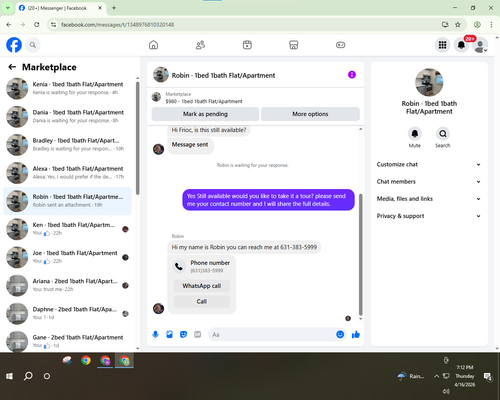Open the Marketplace storefront icon

(x=294, y=45)
